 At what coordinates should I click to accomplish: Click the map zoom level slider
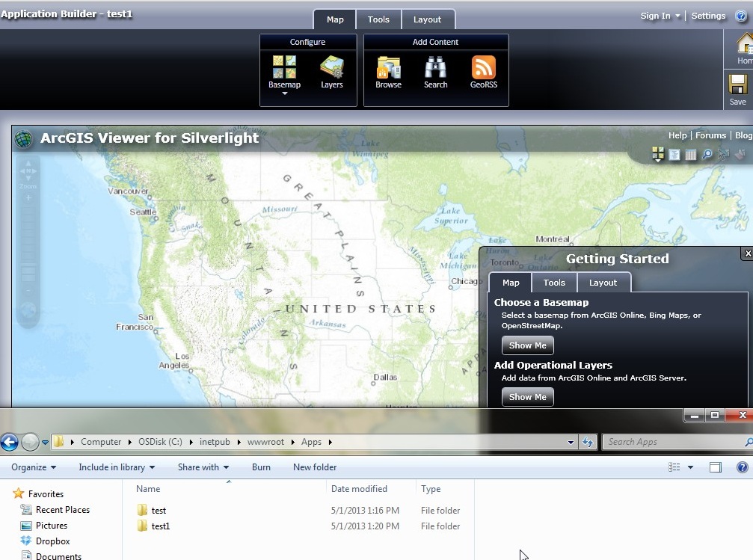pos(28,245)
